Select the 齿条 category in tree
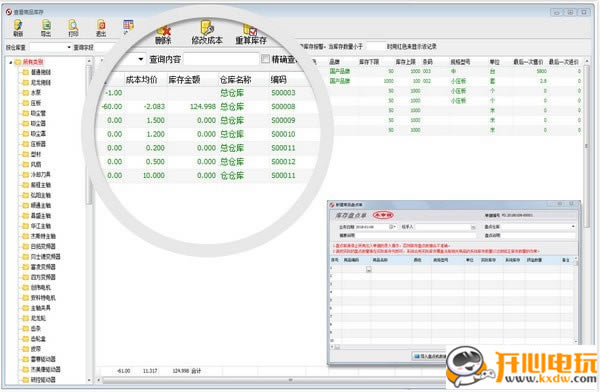Screen dimensions: 600x392 [x=36, y=328]
